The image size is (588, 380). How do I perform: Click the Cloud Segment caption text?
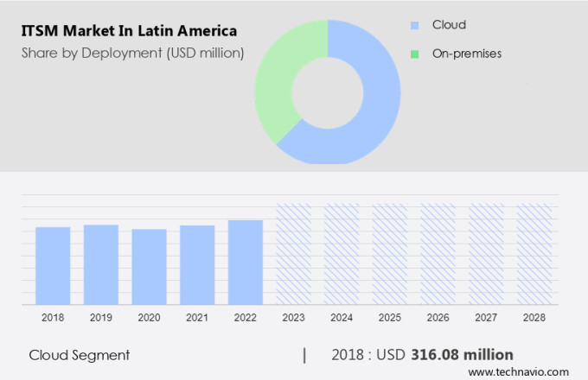coord(79,355)
